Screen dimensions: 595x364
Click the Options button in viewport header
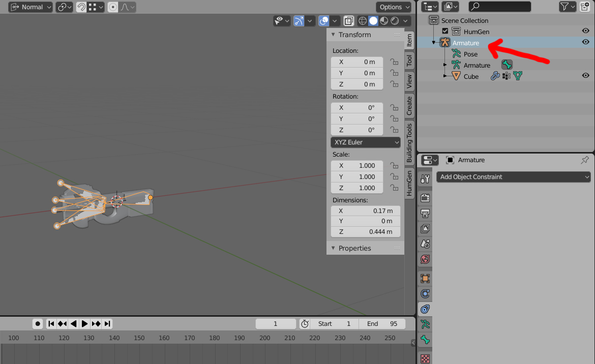394,7
